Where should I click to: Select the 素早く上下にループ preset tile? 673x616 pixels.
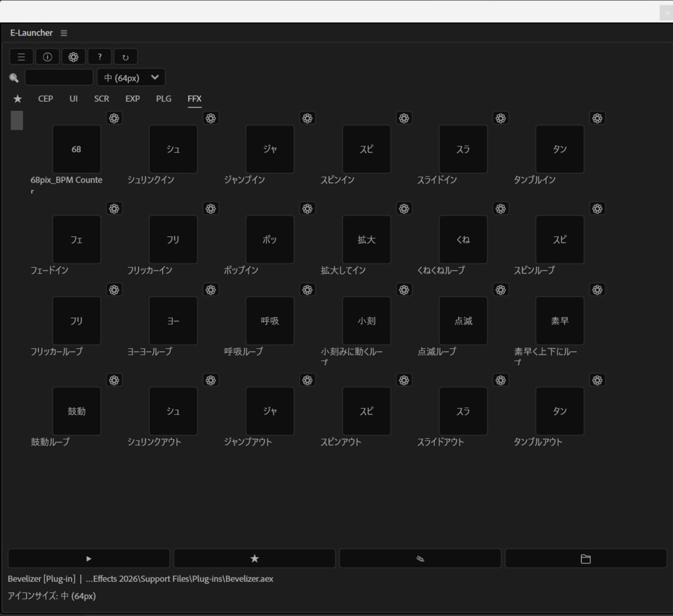(560, 321)
